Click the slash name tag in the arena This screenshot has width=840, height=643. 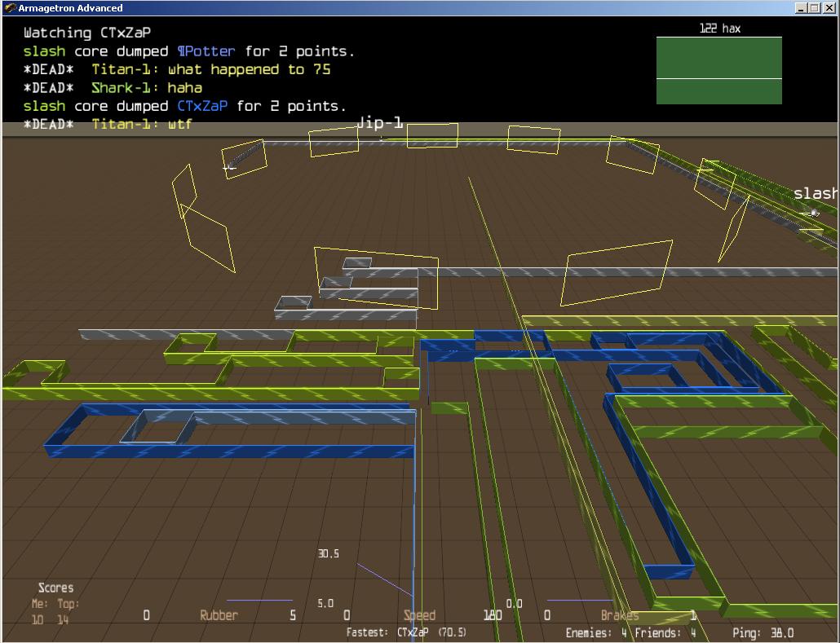click(816, 193)
